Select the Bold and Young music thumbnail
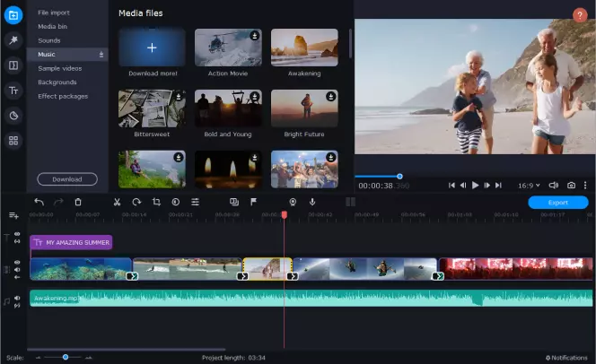596x364 pixels. coord(228,108)
